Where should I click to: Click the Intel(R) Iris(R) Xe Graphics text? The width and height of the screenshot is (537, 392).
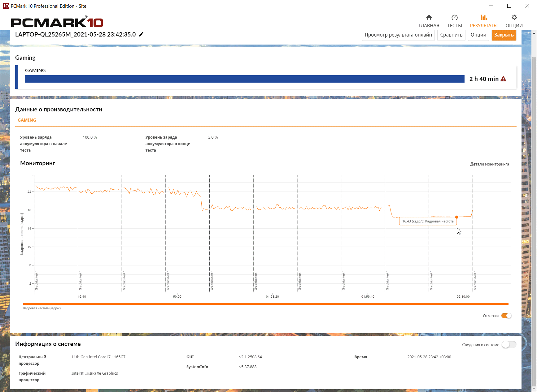click(x=95, y=373)
